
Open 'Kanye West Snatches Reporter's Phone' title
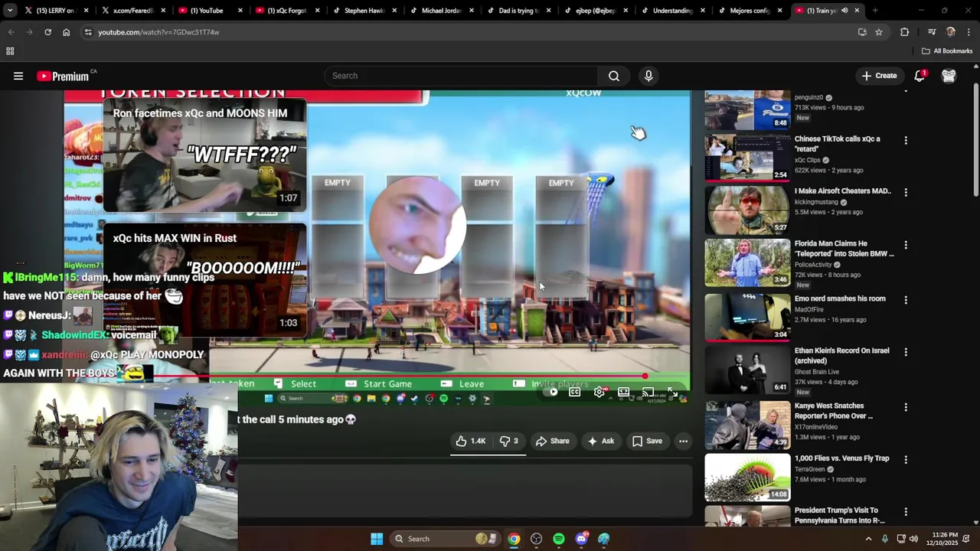(834, 411)
